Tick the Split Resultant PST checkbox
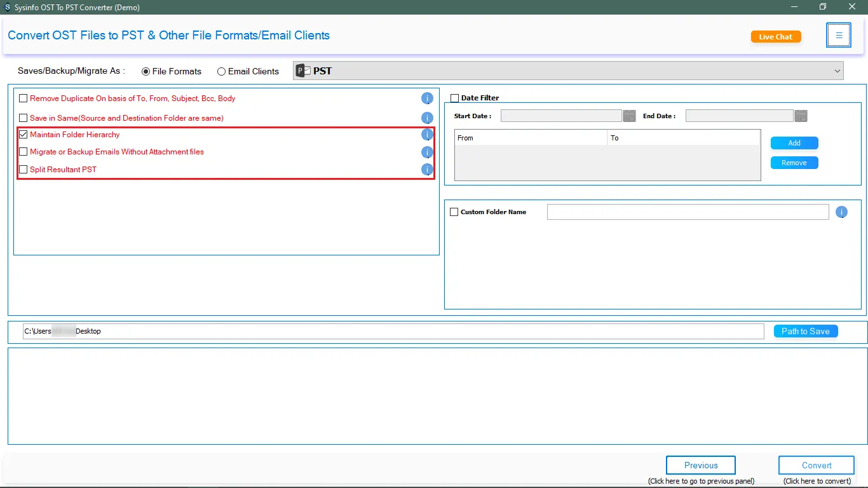Viewport: 868px width, 488px height. pyautogui.click(x=24, y=170)
